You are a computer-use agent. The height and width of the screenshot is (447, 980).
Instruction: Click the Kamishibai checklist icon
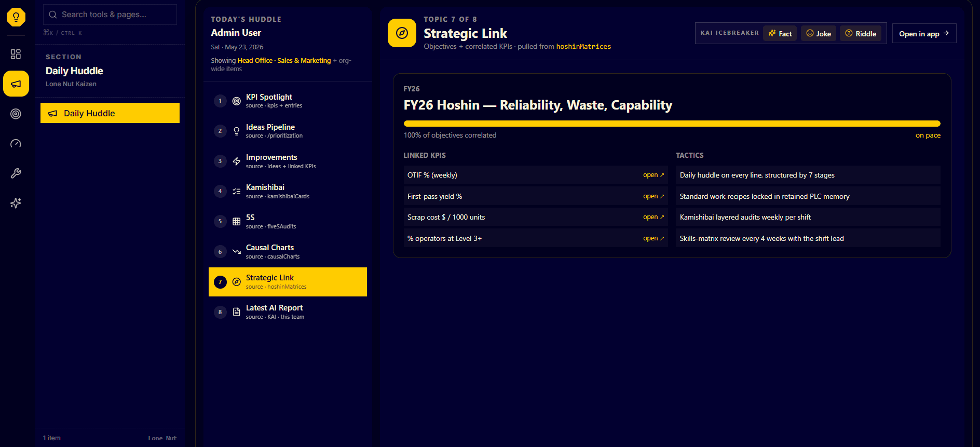pos(237,191)
